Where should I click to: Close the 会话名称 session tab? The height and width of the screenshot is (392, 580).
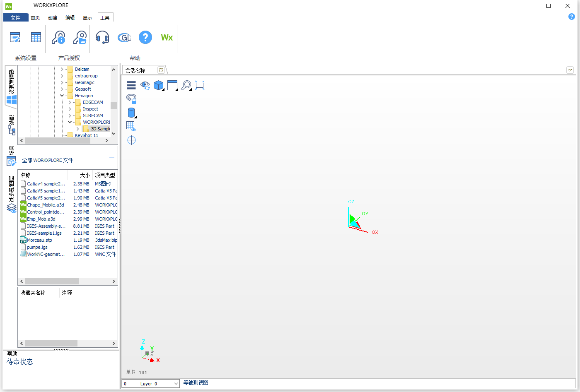pyautogui.click(x=161, y=70)
